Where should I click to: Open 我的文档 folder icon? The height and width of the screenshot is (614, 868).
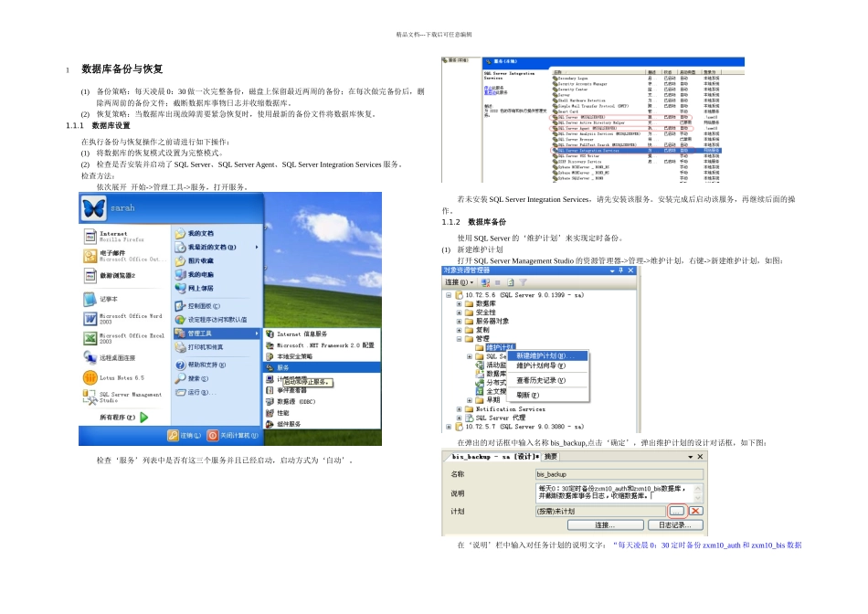click(180, 234)
